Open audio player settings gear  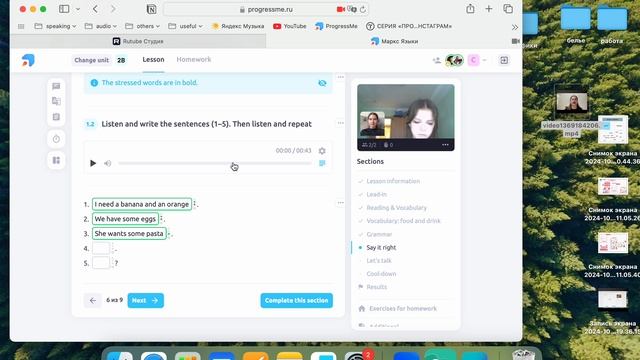(322, 151)
